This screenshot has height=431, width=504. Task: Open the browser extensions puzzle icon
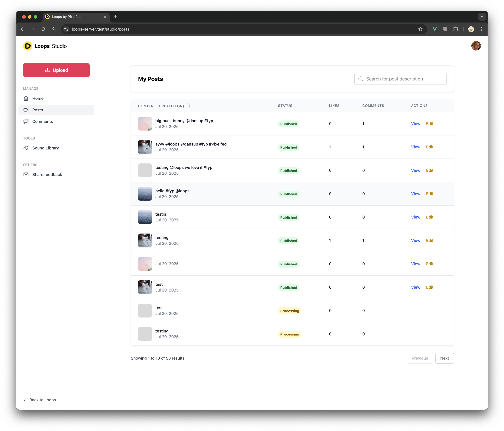[x=456, y=29]
